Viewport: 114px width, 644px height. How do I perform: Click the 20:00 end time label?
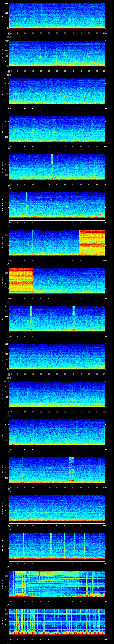[x=105, y=109]
